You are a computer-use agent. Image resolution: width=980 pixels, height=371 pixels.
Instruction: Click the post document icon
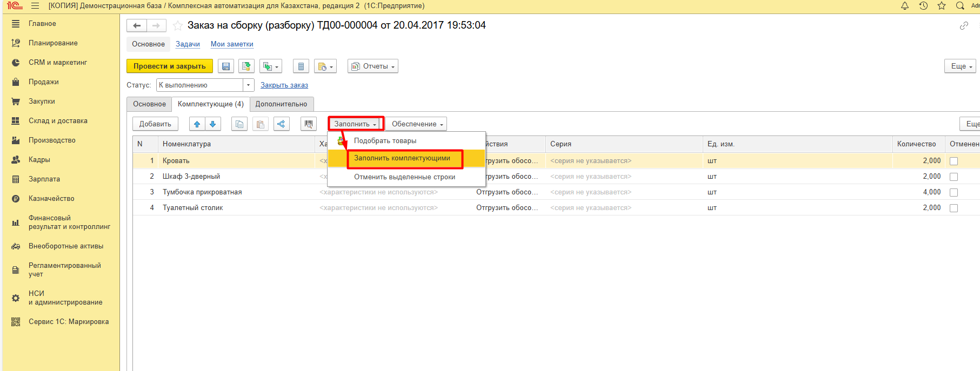pyautogui.click(x=246, y=66)
